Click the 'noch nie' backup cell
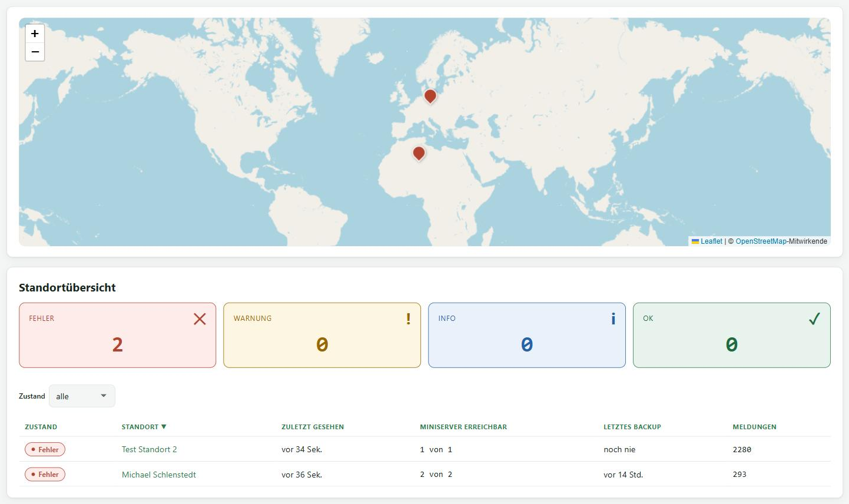The height and width of the screenshot is (504, 849). [x=619, y=449]
